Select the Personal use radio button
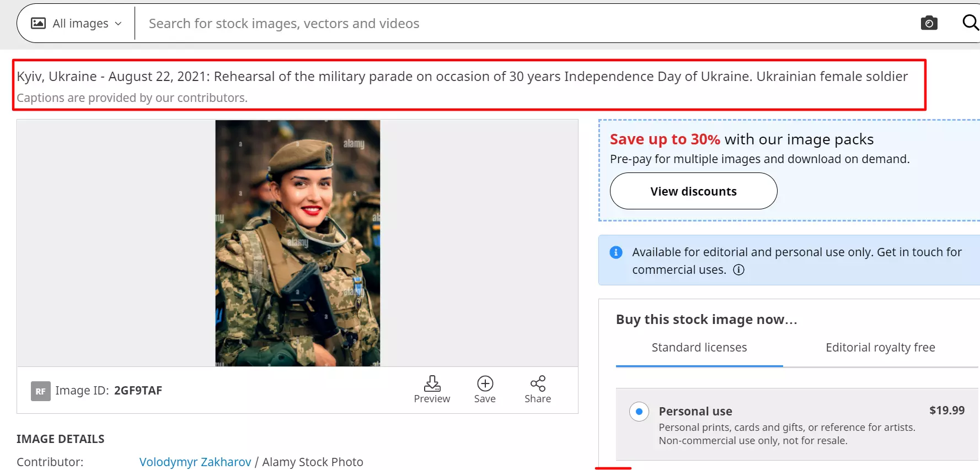The height and width of the screenshot is (470, 980). point(639,412)
